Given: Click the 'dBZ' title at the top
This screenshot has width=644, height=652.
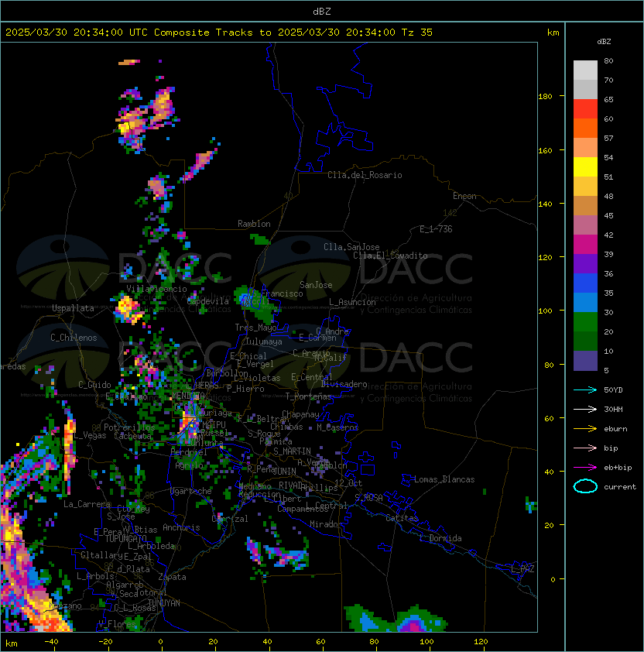Looking at the screenshot, I should tap(322, 11).
